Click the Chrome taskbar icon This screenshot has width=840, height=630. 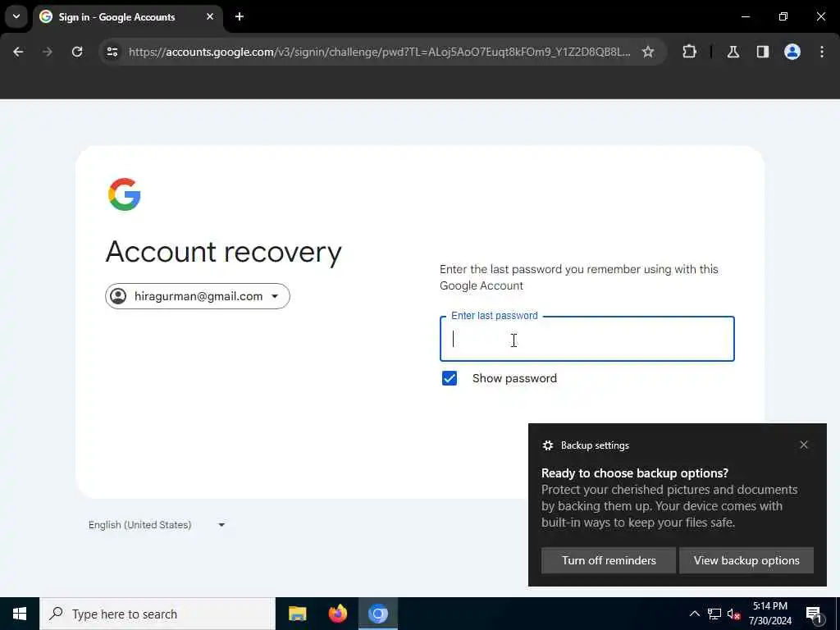377,614
